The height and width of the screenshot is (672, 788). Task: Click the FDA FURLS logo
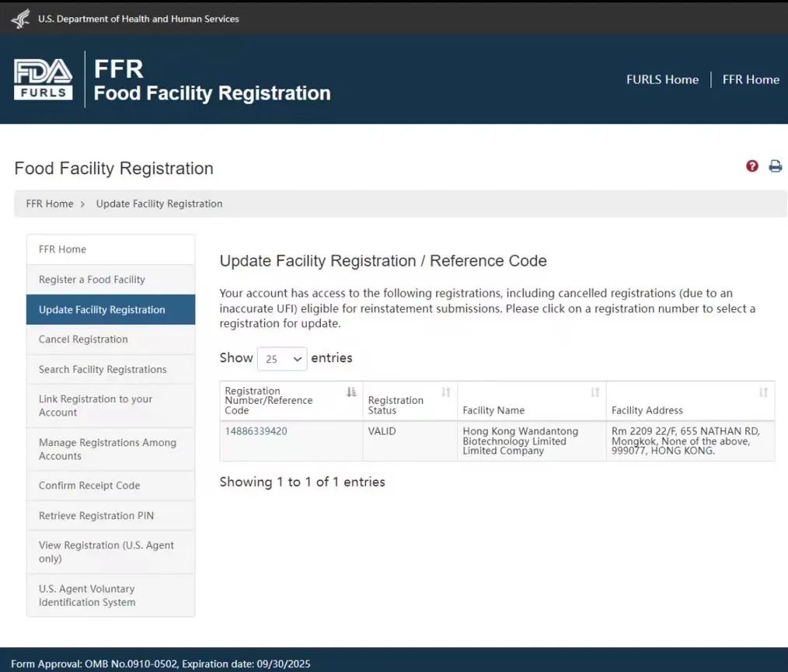[44, 79]
